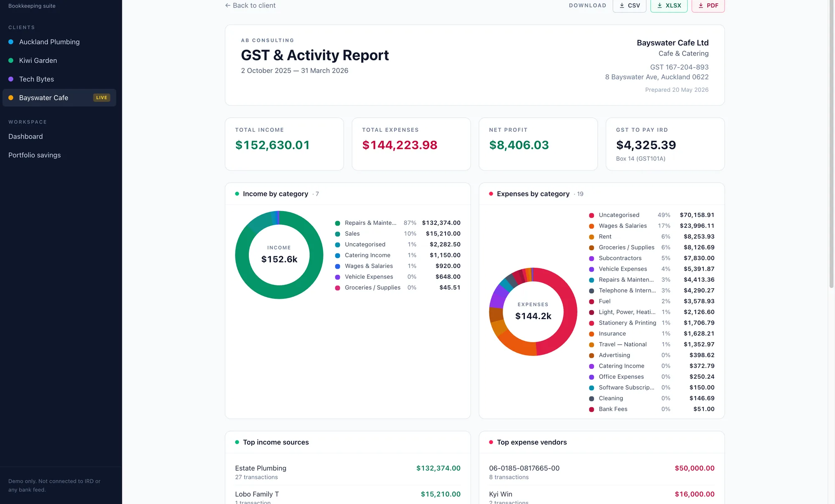Select the Vehicle Expenses income amount $648.00
The height and width of the screenshot is (504, 835).
tap(448, 277)
